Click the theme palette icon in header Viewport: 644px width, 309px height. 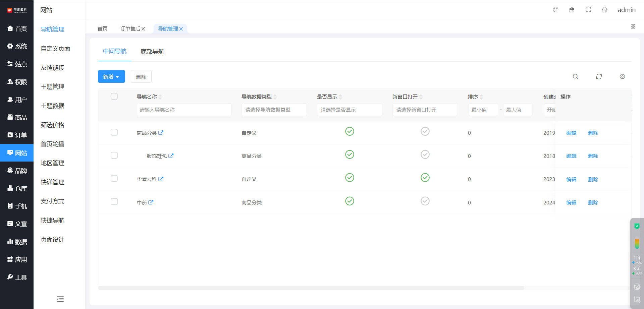pyautogui.click(x=555, y=10)
